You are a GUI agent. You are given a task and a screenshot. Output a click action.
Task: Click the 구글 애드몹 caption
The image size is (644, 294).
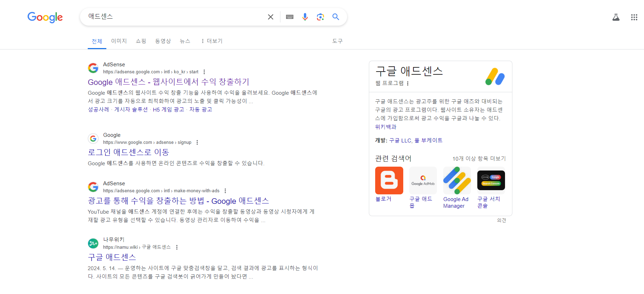(x=421, y=202)
